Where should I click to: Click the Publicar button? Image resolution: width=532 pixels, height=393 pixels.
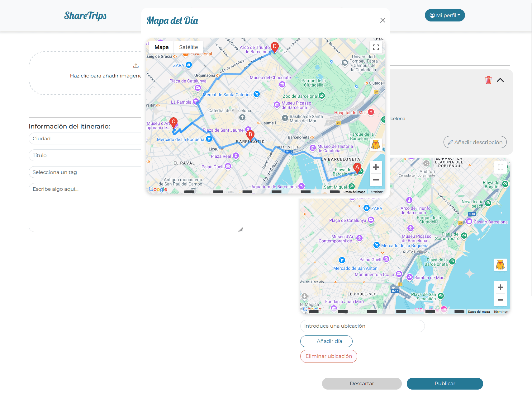[x=445, y=384]
